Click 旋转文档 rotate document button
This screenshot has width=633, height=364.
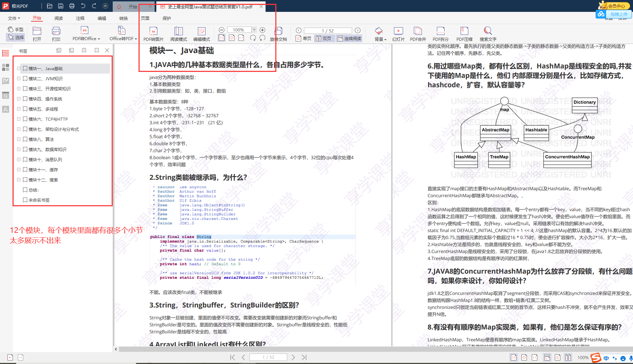[x=278, y=34]
